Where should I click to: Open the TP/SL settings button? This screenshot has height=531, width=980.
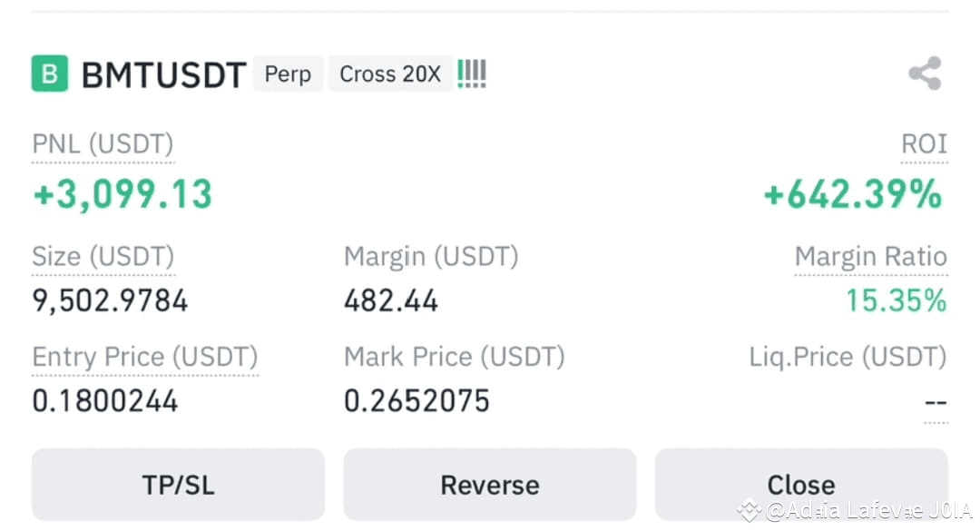click(x=178, y=485)
